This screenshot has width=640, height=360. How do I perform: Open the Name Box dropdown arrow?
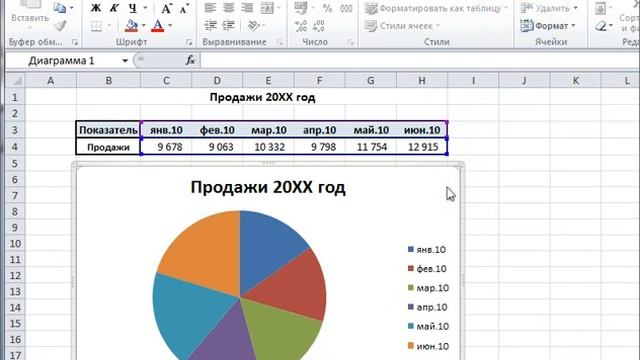click(x=125, y=61)
